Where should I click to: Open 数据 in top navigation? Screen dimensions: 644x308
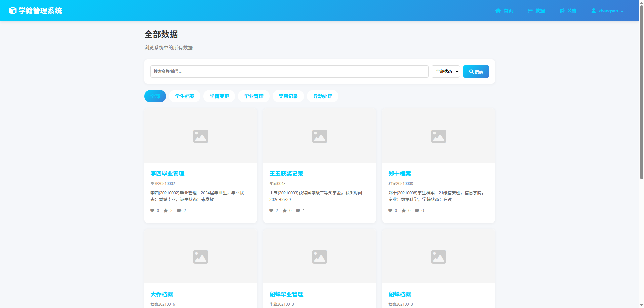536,11
